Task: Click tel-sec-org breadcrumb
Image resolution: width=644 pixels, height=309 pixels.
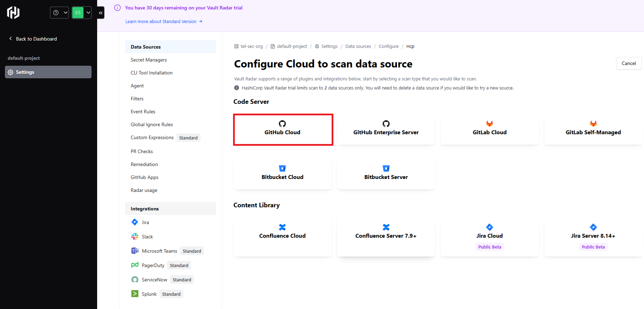Action: [252, 46]
